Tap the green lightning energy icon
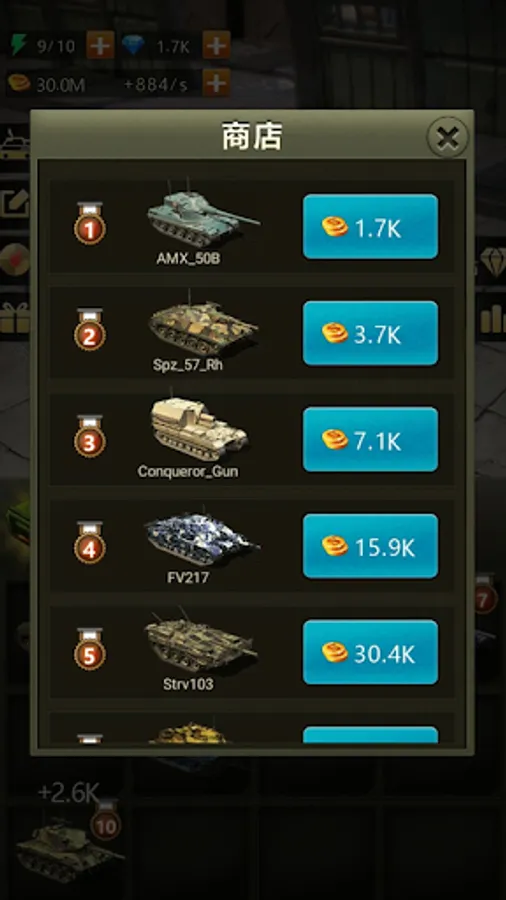 19,45
